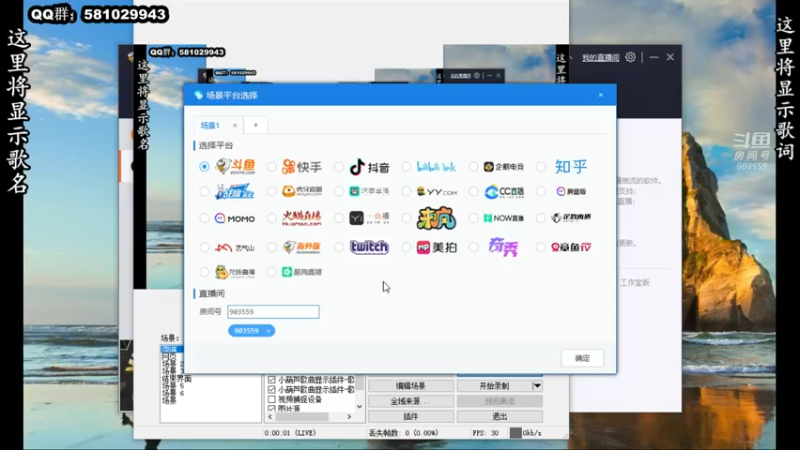Select 场景 6 in scene list
800x450 pixels.
pos(173,393)
